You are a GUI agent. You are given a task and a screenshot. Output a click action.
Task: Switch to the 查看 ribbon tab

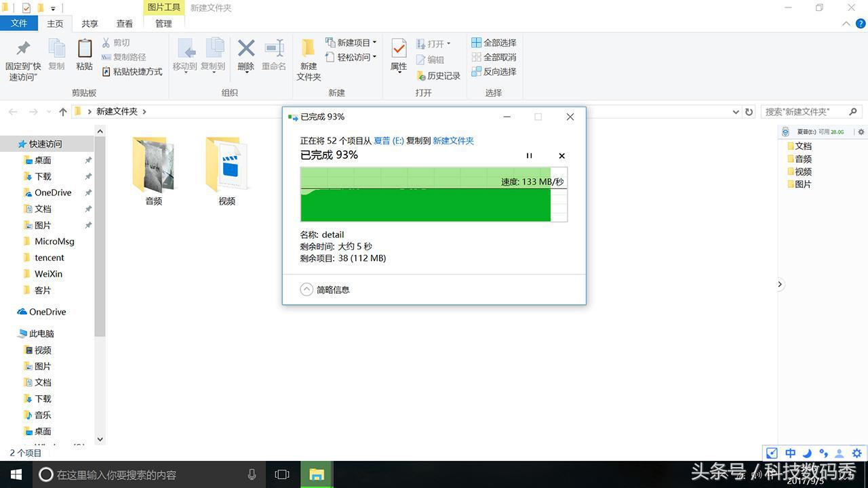click(x=124, y=23)
